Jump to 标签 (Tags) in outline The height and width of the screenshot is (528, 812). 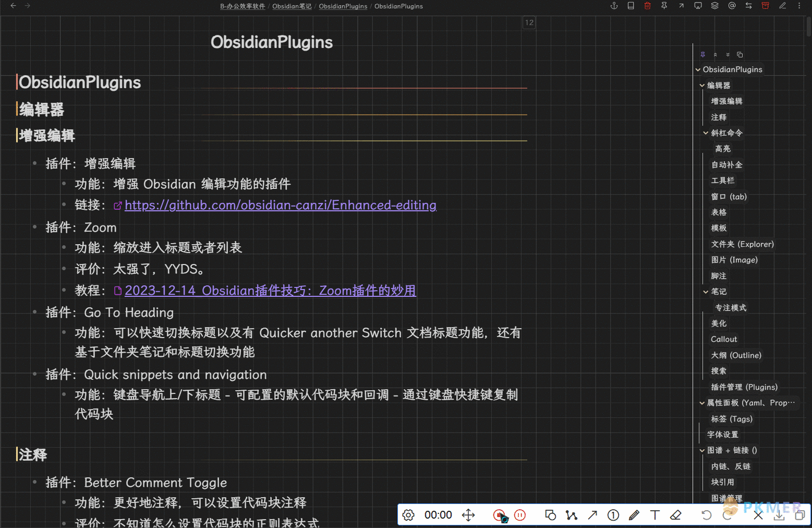pyautogui.click(x=732, y=419)
